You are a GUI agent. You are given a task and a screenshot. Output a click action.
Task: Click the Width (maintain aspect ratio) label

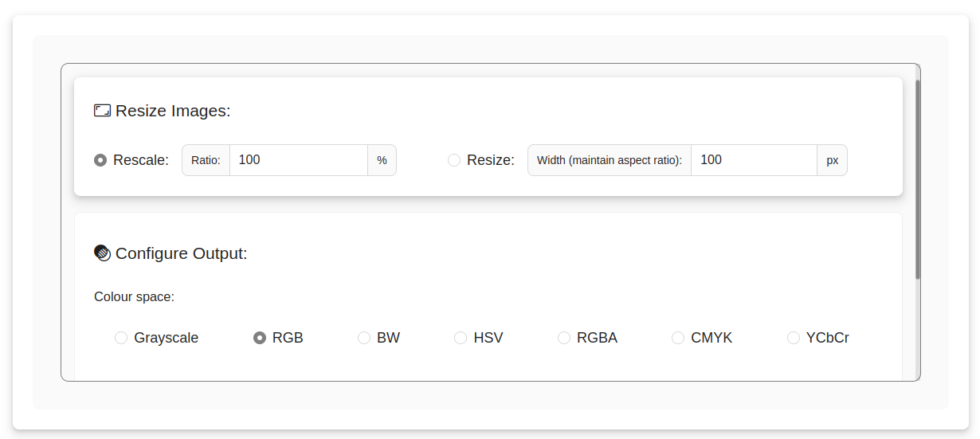(x=610, y=160)
